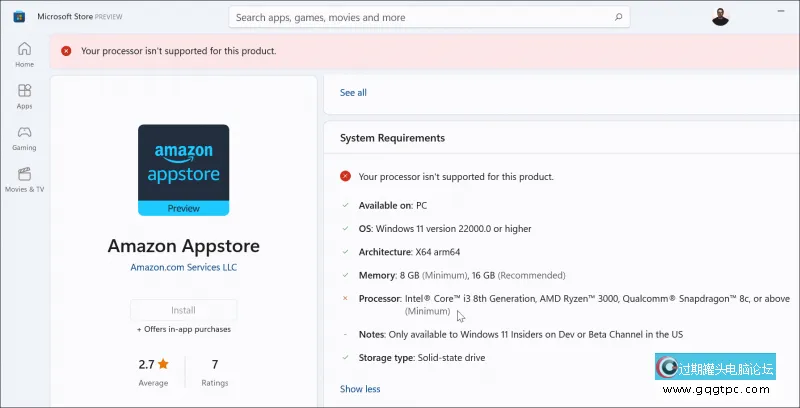Click the 2.7 star average rating
Viewport: 800px width, 408px height.
pos(154,364)
